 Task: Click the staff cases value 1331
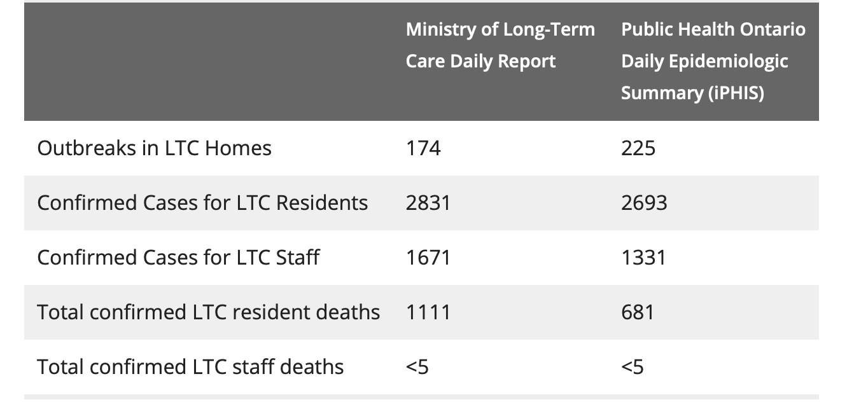[x=643, y=258]
